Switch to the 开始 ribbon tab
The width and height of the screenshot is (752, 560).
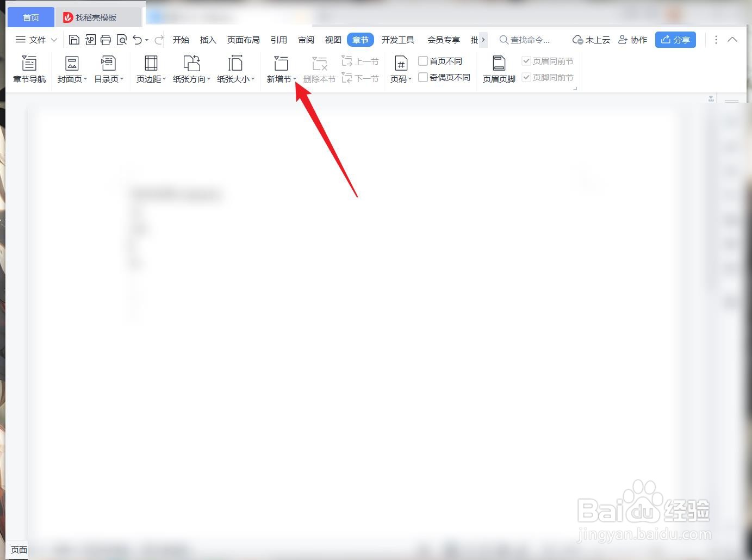[x=181, y=40]
